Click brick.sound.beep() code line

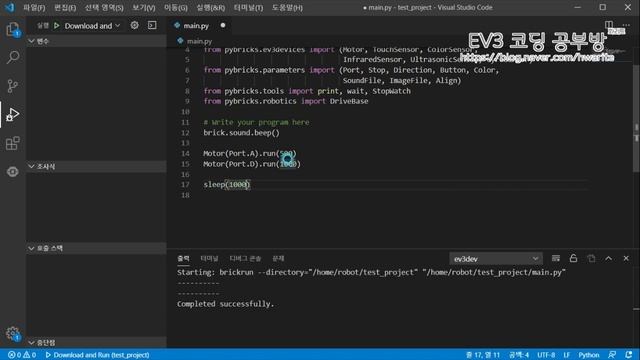pos(241,133)
